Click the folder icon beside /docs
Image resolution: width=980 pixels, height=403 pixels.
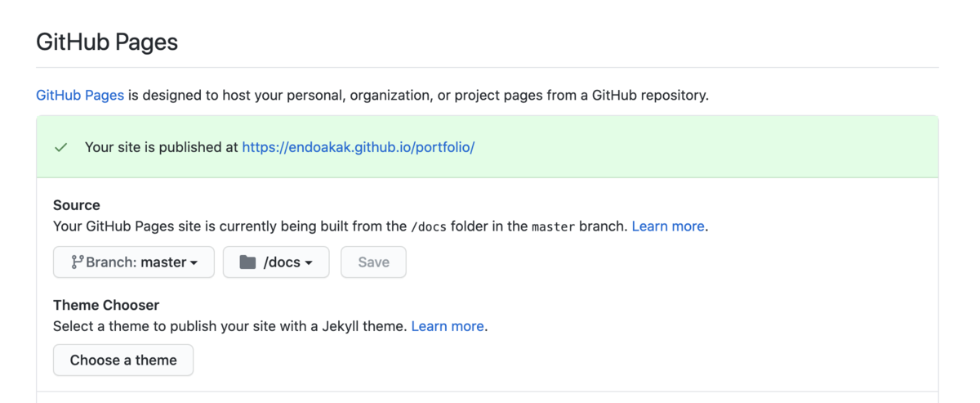click(247, 262)
